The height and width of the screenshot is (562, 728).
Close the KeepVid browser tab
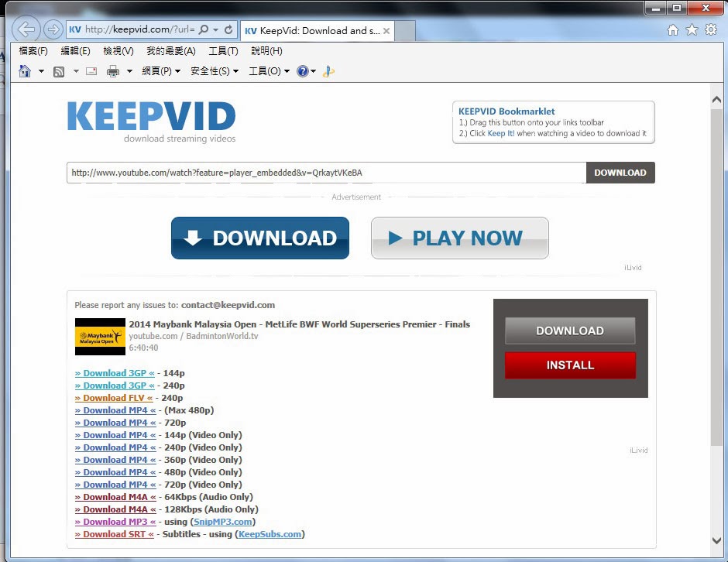(x=386, y=31)
